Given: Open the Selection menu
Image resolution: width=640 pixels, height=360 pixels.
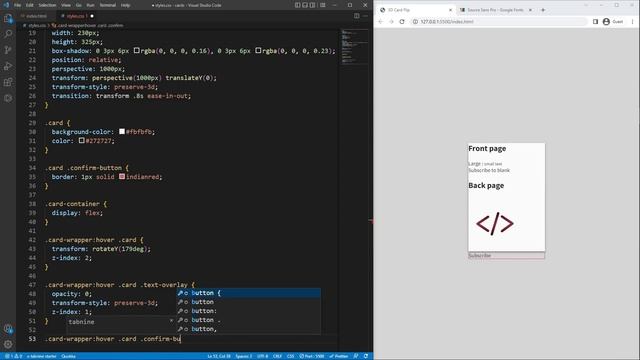Looking at the screenshot, I should (47, 5).
